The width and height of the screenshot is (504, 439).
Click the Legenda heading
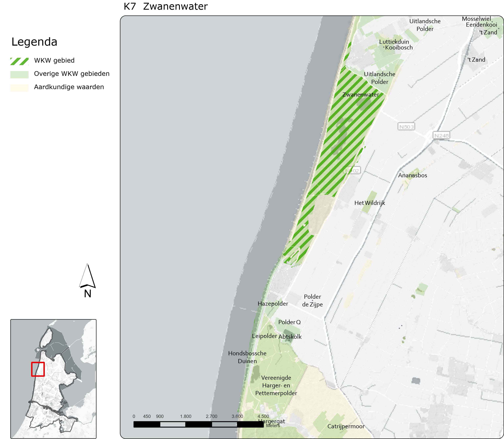click(34, 42)
